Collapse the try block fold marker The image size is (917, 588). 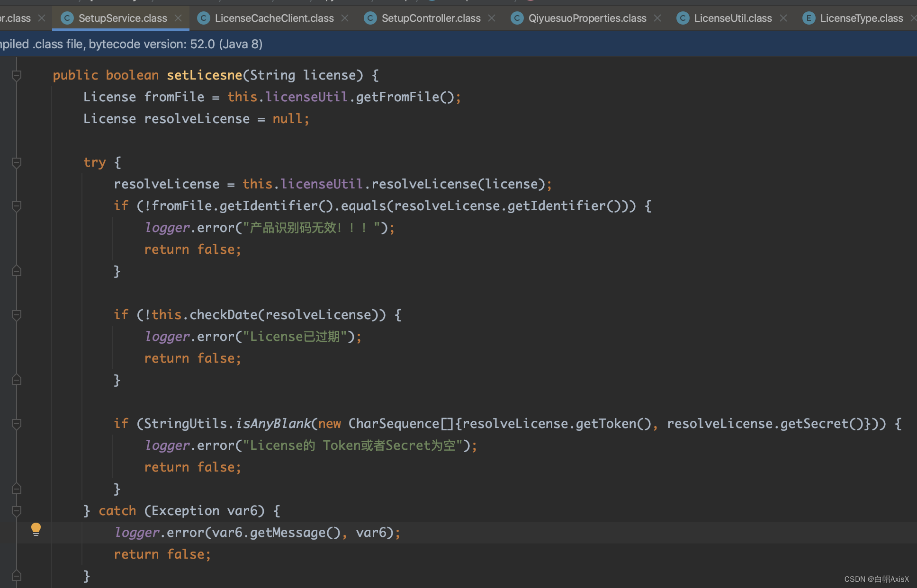click(x=17, y=162)
